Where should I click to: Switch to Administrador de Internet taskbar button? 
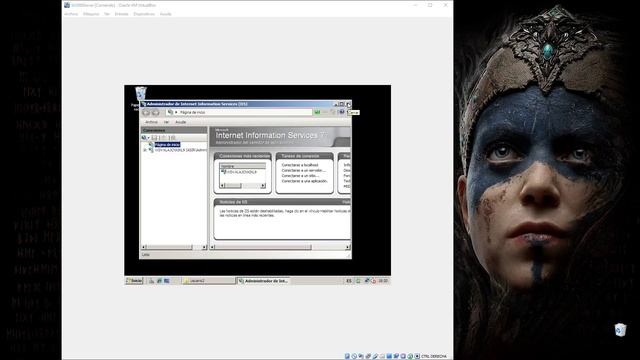pyautogui.click(x=263, y=281)
